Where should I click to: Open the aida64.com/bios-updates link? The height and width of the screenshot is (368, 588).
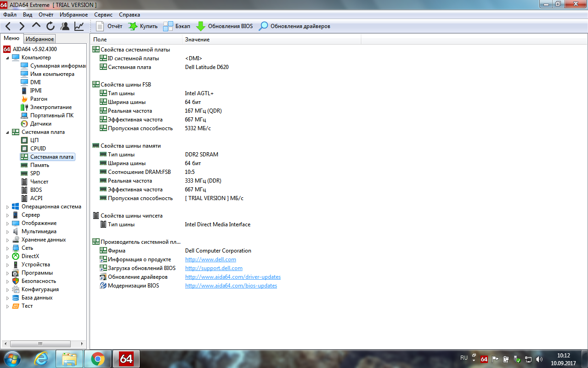[x=231, y=286]
